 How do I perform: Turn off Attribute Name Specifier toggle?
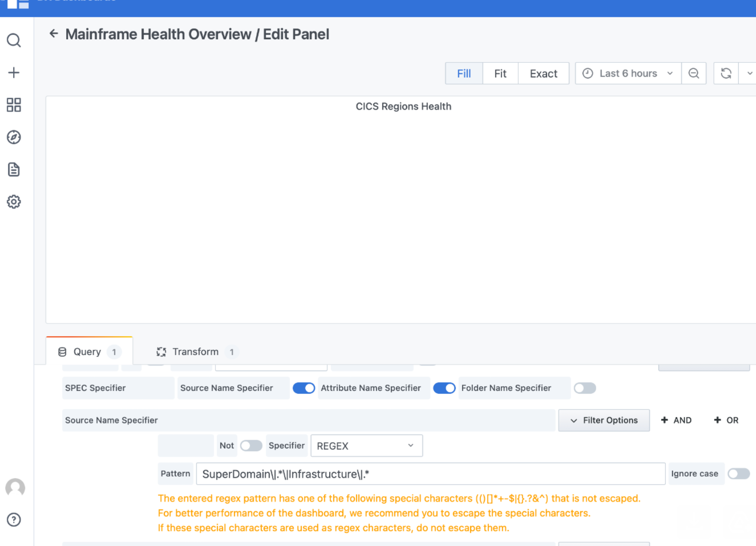point(444,388)
